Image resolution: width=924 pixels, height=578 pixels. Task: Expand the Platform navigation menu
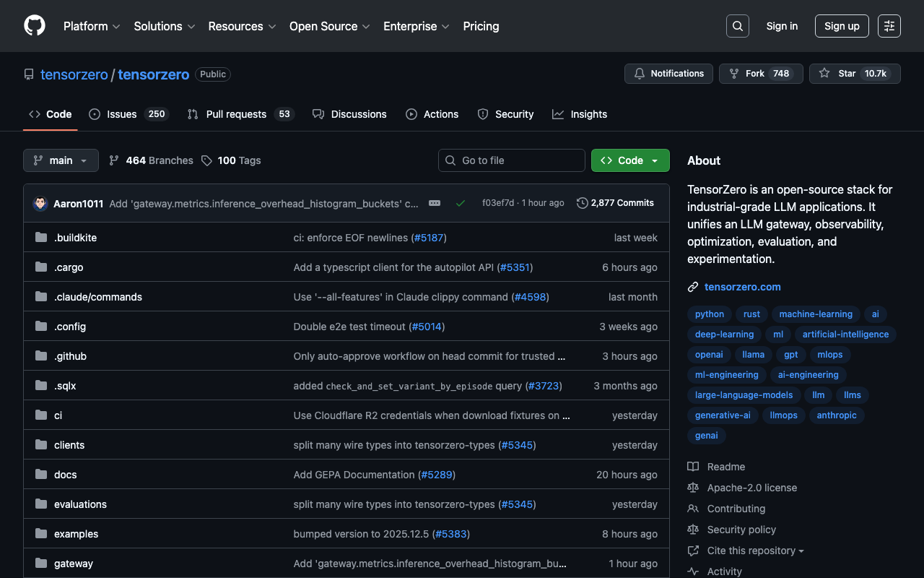(92, 26)
